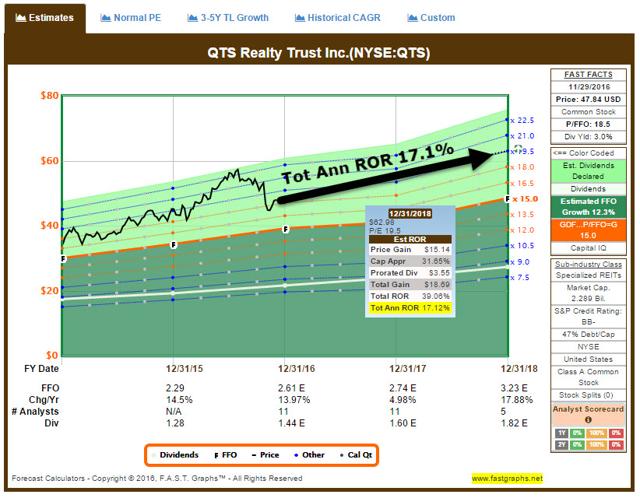
Task: Click the FAST FACTS header
Action: click(x=588, y=75)
